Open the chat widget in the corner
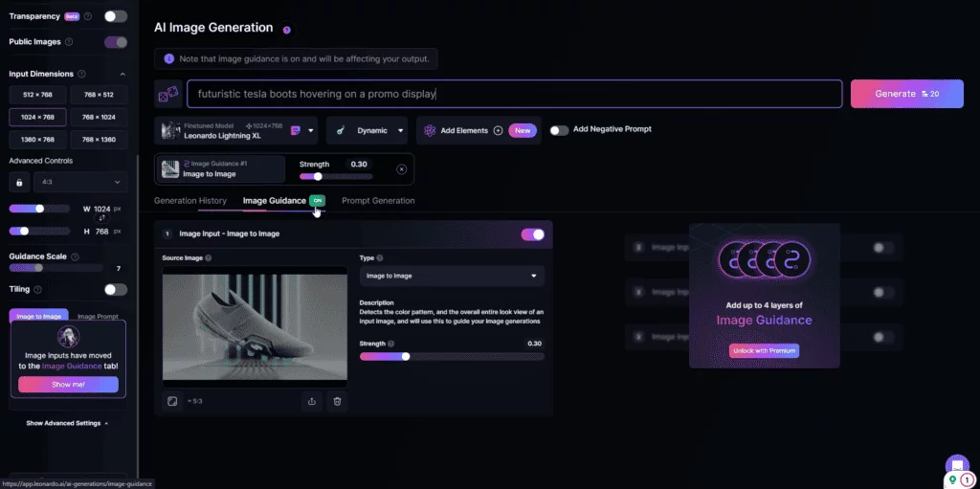The height and width of the screenshot is (489, 980). (x=957, y=466)
